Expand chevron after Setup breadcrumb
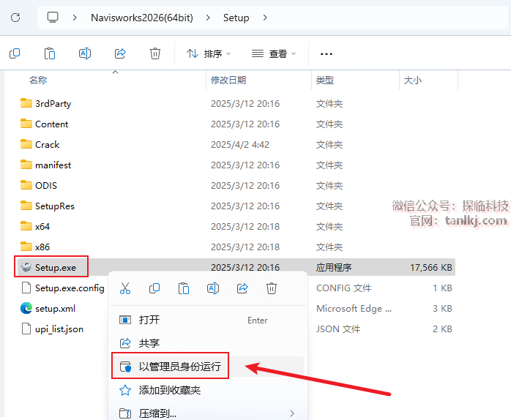 pos(265,18)
